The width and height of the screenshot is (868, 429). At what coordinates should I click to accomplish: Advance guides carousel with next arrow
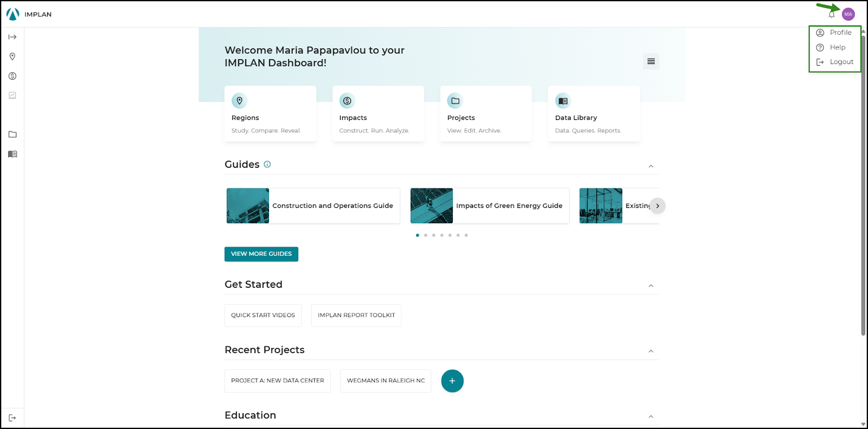click(658, 206)
